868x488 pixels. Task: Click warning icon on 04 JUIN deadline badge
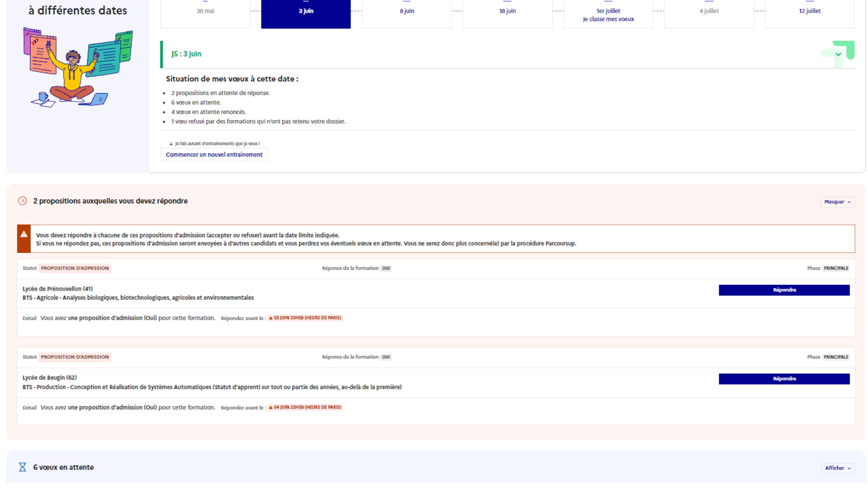pos(271,408)
